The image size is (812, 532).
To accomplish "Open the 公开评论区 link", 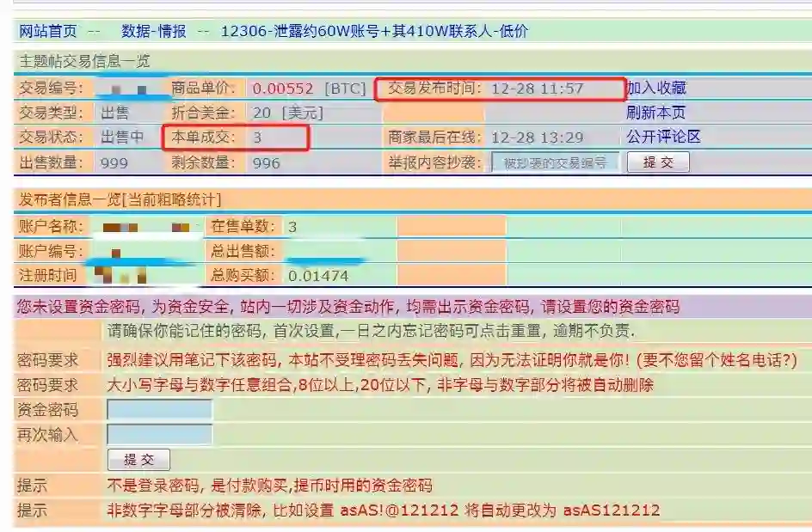I will click(663, 137).
